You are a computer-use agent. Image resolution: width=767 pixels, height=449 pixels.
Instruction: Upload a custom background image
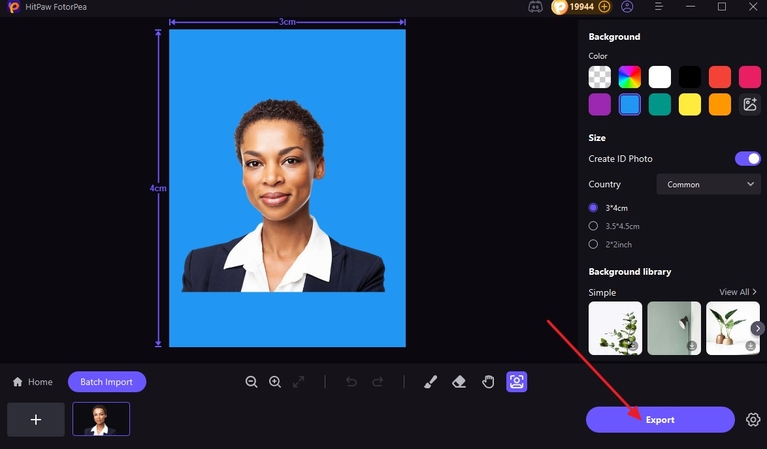[750, 104]
